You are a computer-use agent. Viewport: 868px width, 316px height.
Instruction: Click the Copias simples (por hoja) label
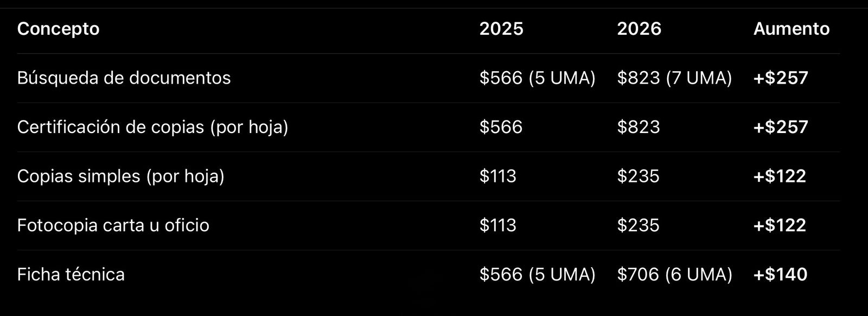click(120, 176)
